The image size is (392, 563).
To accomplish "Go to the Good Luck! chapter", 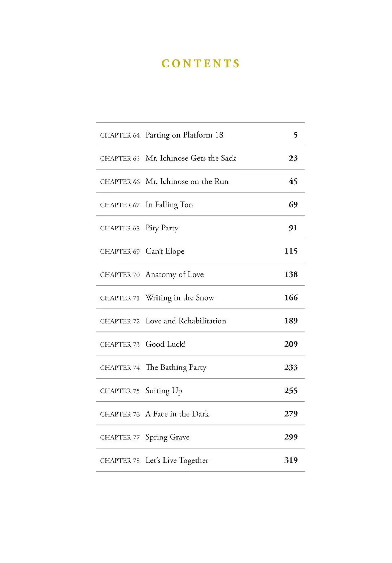I will pos(200,344).
